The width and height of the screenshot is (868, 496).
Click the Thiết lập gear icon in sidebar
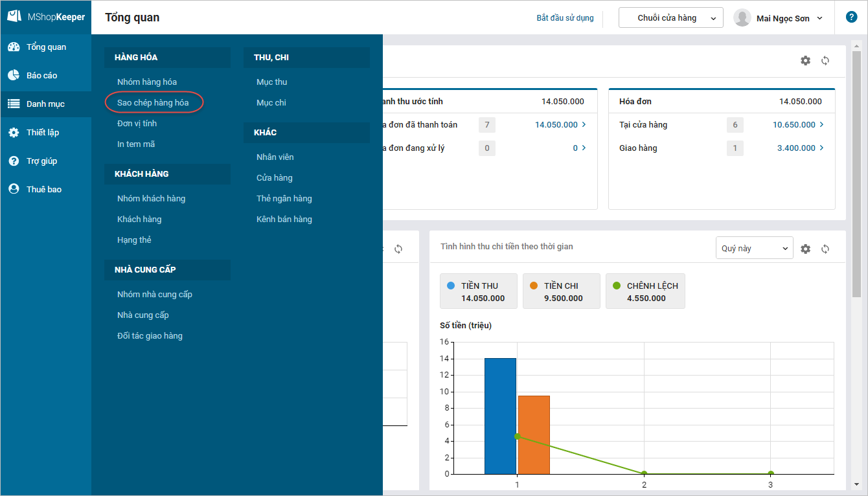coord(14,133)
